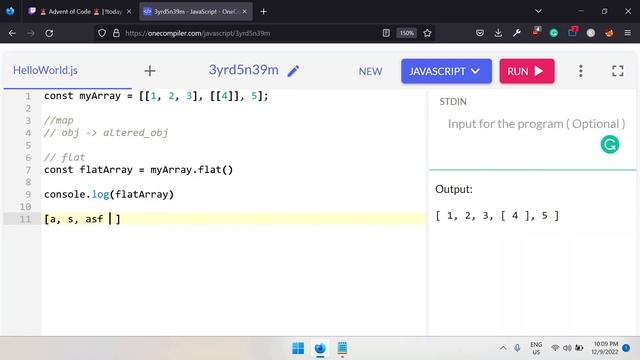
Task: Click the 'console.log(flatArray)' line
Action: pyautogui.click(x=109, y=194)
